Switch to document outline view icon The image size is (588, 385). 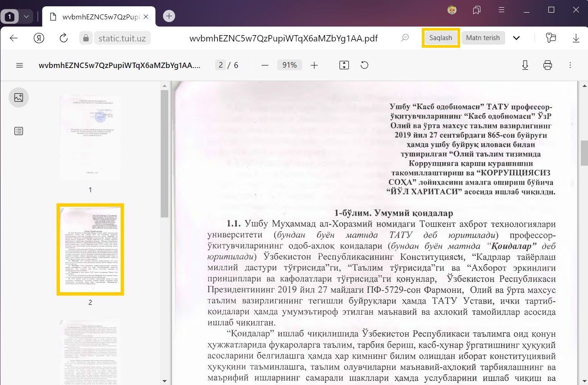coord(18,131)
